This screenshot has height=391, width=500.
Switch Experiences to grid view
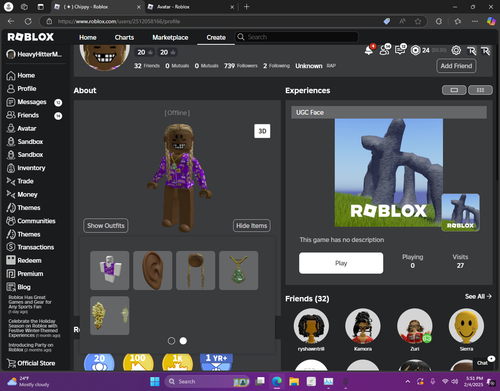tap(480, 90)
